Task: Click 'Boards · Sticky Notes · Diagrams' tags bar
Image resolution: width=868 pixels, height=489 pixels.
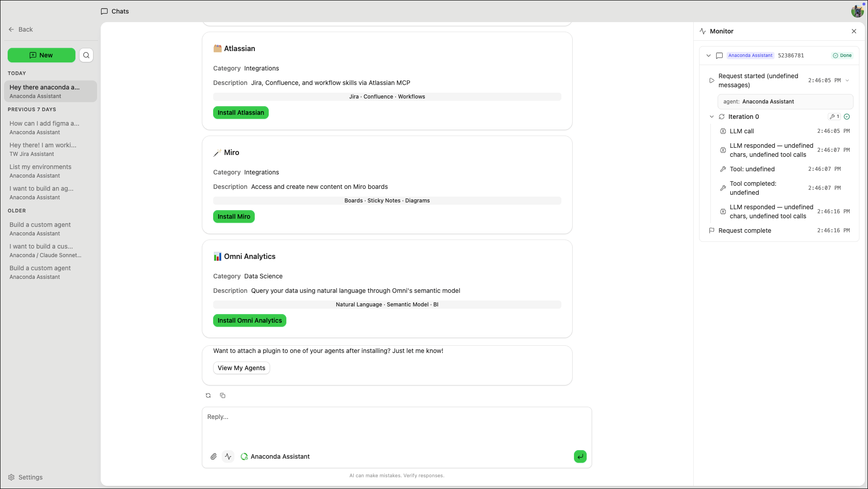Action: click(x=387, y=201)
